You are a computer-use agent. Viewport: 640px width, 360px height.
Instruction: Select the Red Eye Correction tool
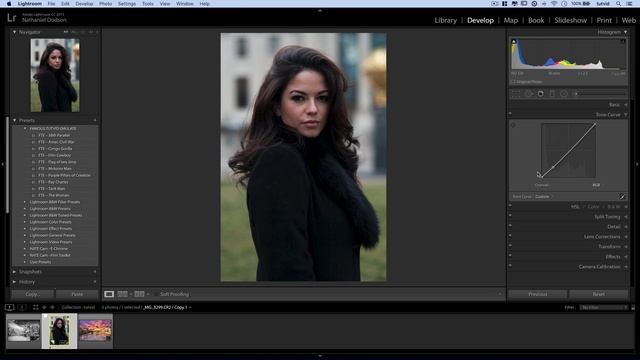click(x=540, y=94)
